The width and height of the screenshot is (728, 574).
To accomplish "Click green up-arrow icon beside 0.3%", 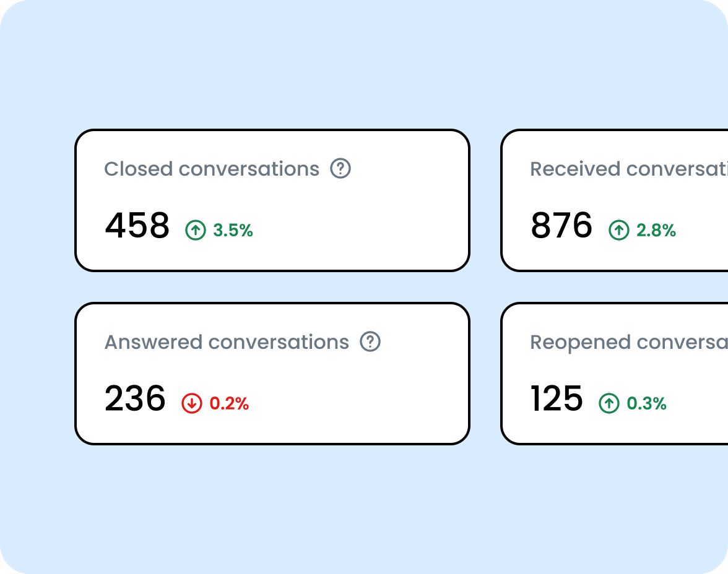I will [x=609, y=403].
